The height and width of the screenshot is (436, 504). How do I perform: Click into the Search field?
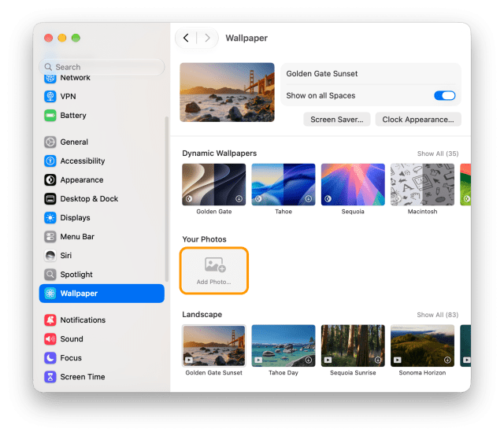pyautogui.click(x=102, y=67)
